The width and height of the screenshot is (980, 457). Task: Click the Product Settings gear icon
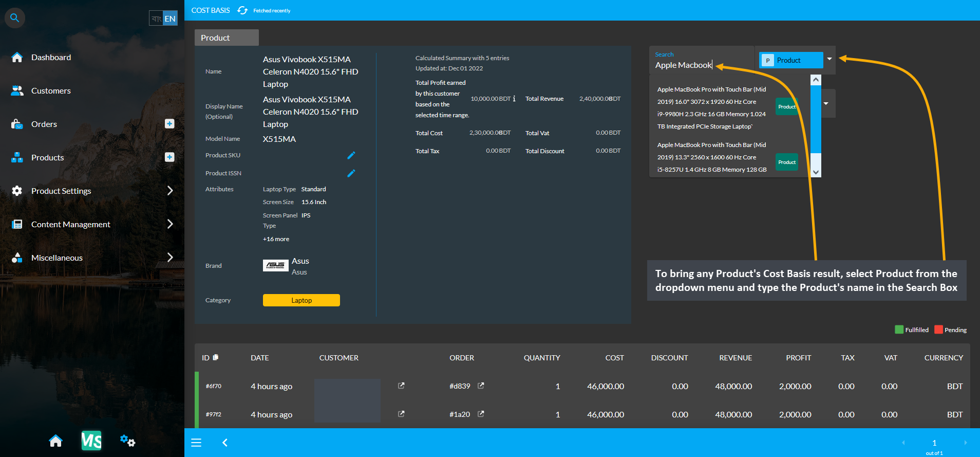coord(17,191)
